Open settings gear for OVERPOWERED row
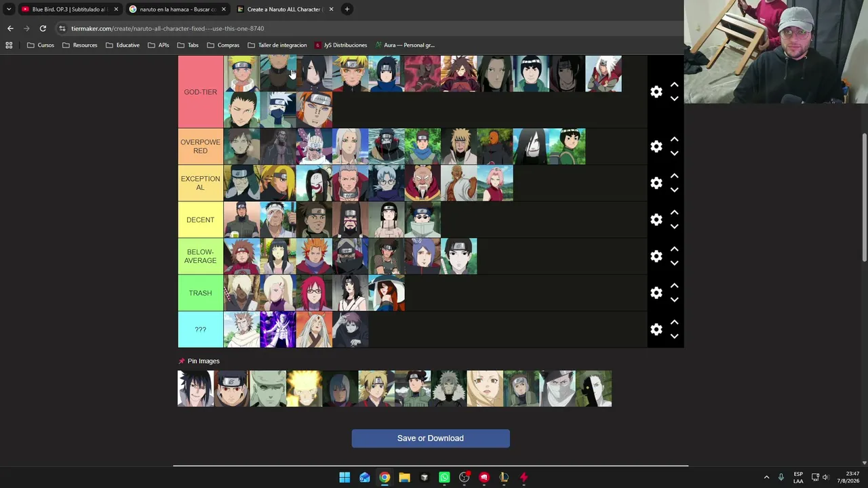The width and height of the screenshot is (868, 488). pyautogui.click(x=656, y=146)
